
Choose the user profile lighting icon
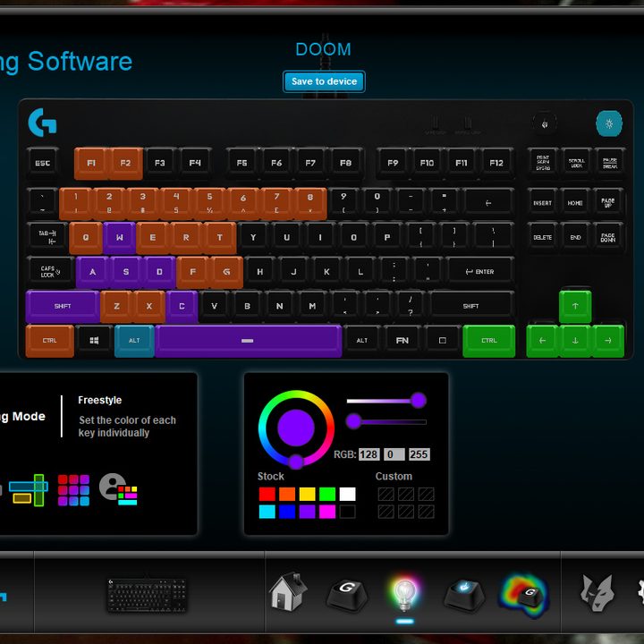[118, 489]
